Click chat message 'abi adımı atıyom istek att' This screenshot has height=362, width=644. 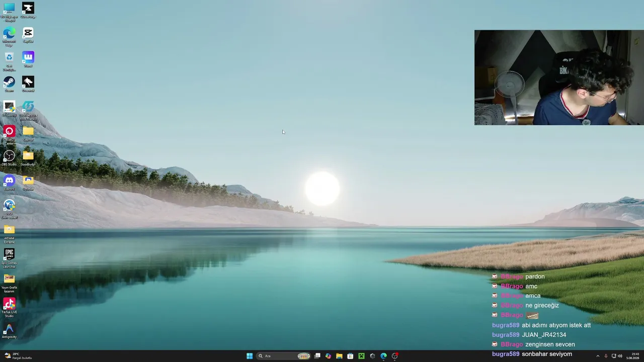tap(556, 325)
